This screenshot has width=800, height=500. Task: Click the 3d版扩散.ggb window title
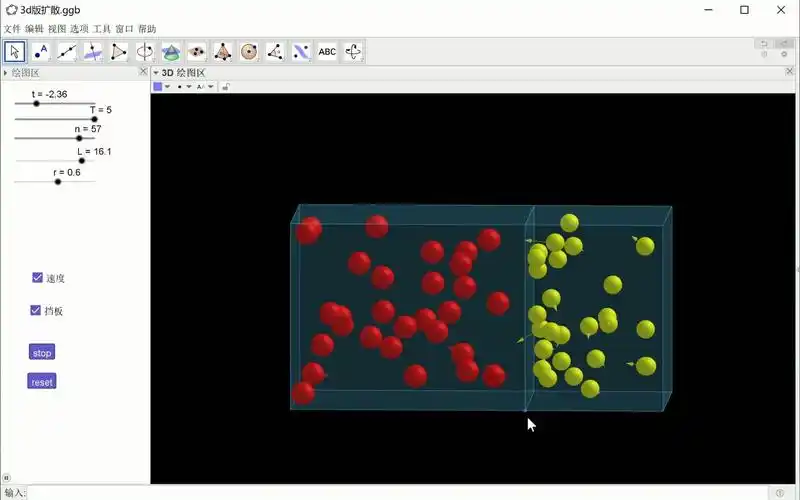pyautogui.click(x=50, y=10)
